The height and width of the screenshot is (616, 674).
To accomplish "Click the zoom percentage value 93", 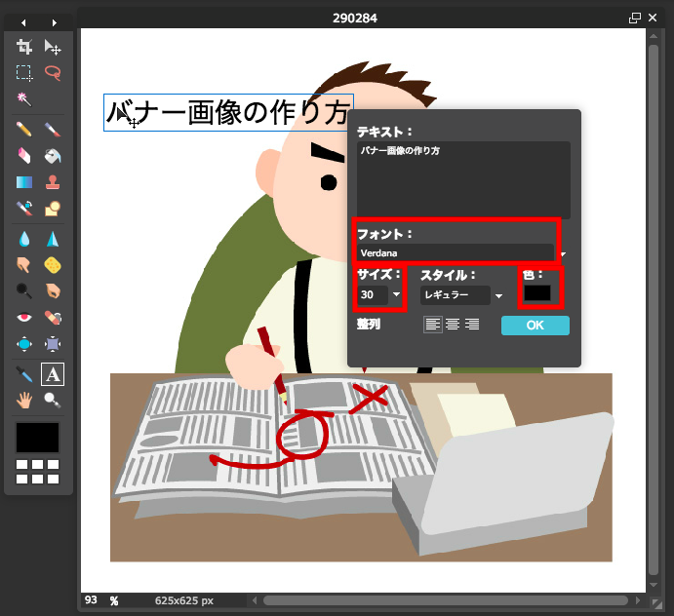I will click(x=91, y=600).
